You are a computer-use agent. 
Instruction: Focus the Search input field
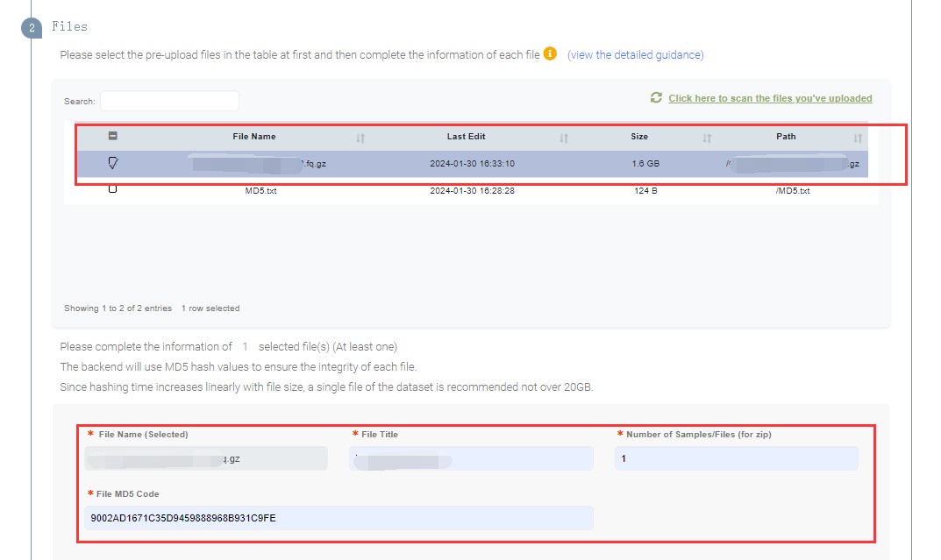pos(169,101)
